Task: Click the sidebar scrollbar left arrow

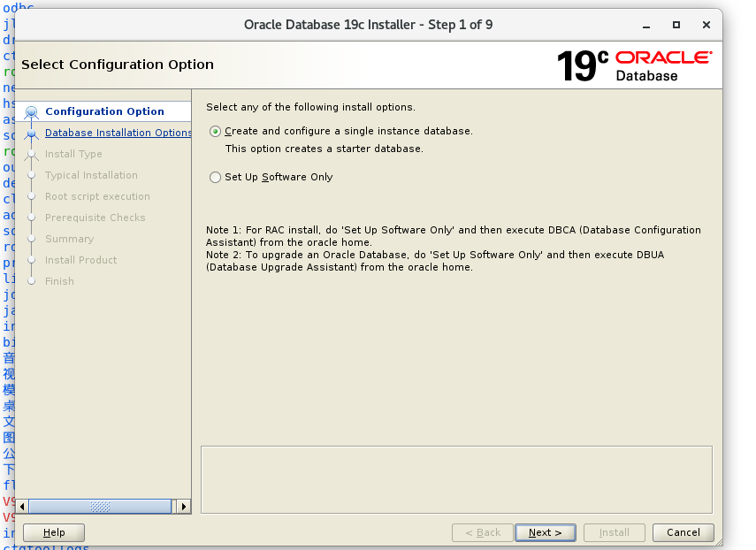Action: tap(22, 507)
